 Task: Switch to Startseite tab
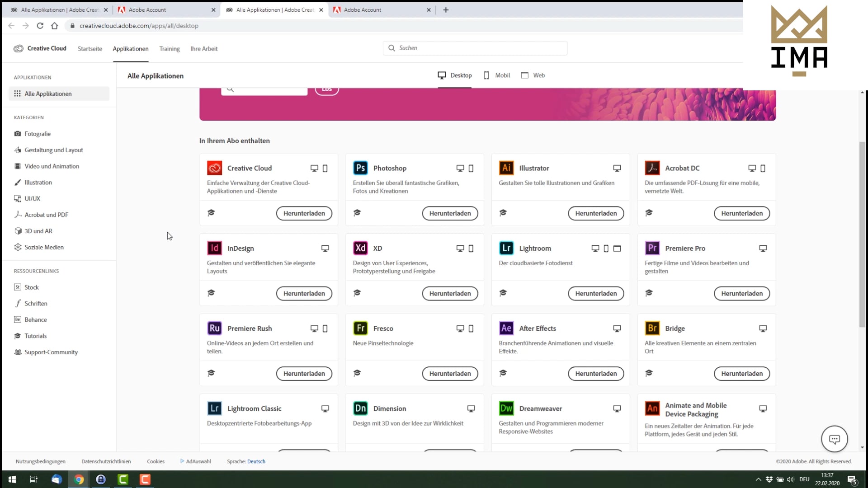click(90, 49)
